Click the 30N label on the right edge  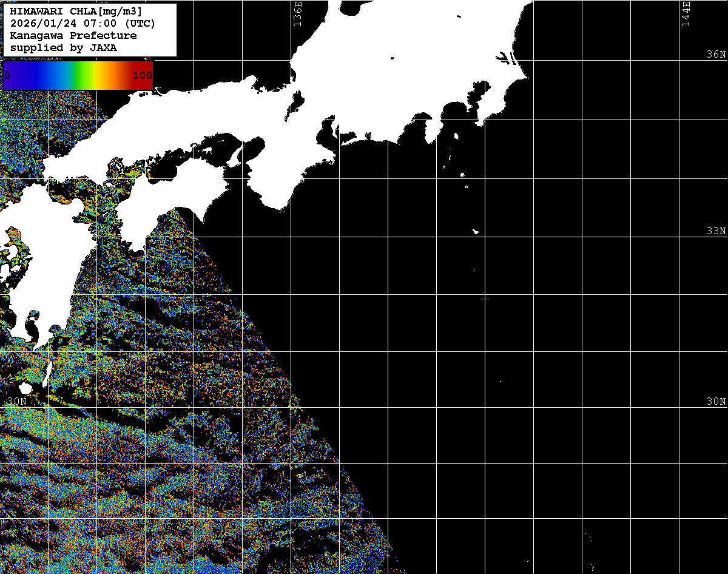click(x=716, y=401)
